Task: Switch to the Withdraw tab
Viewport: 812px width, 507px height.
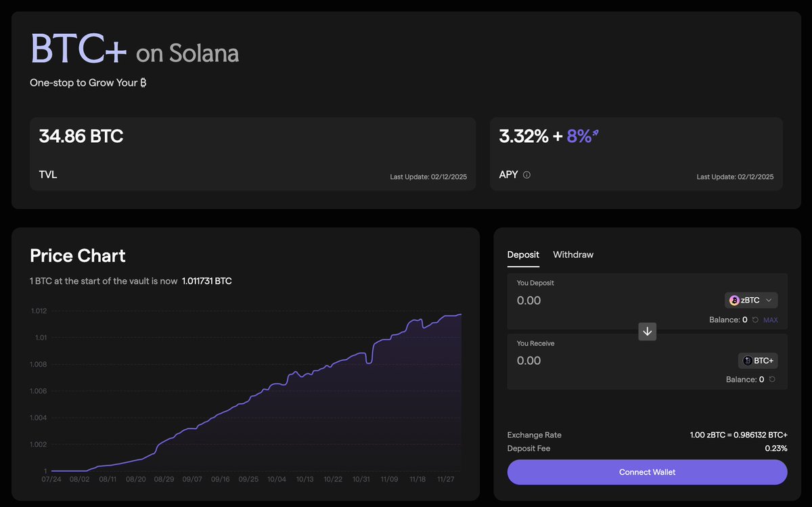Action: pos(573,255)
